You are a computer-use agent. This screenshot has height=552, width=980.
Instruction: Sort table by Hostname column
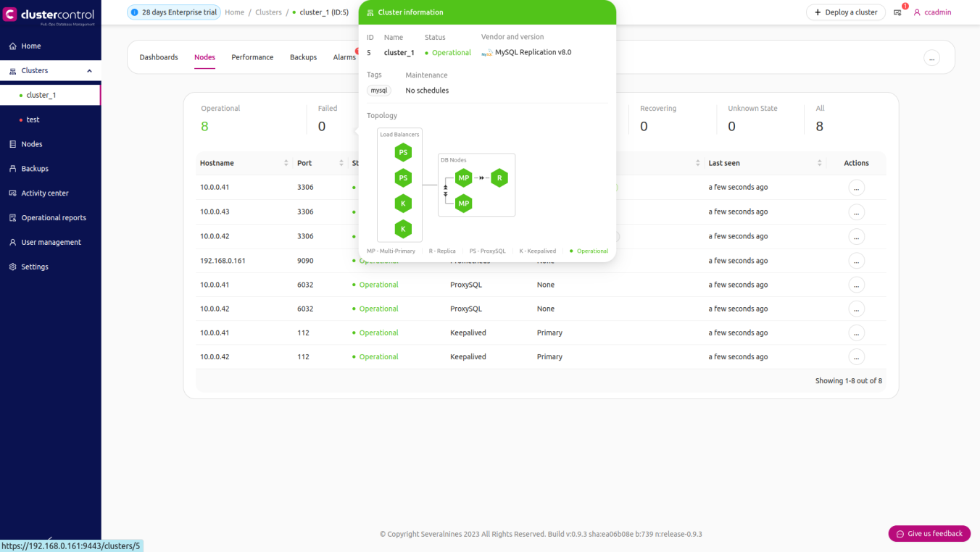[x=286, y=163]
